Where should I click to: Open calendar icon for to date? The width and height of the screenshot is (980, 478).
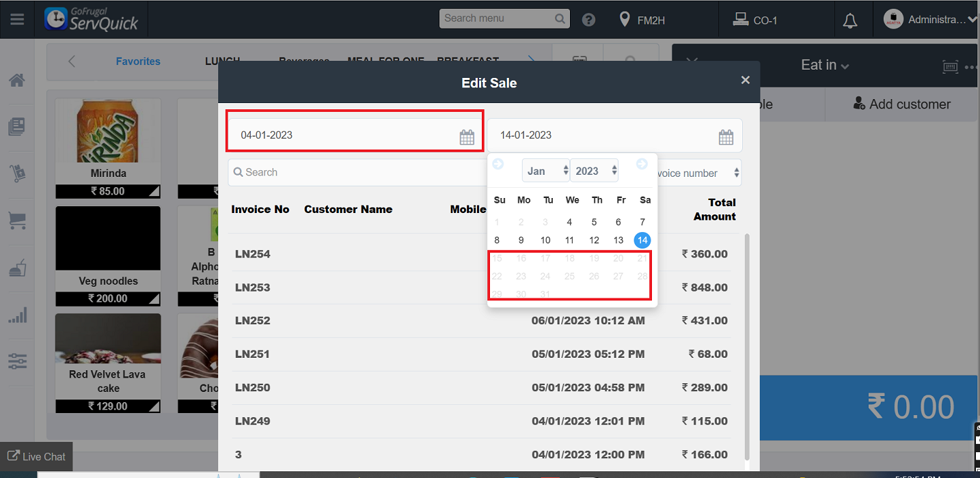tap(726, 137)
